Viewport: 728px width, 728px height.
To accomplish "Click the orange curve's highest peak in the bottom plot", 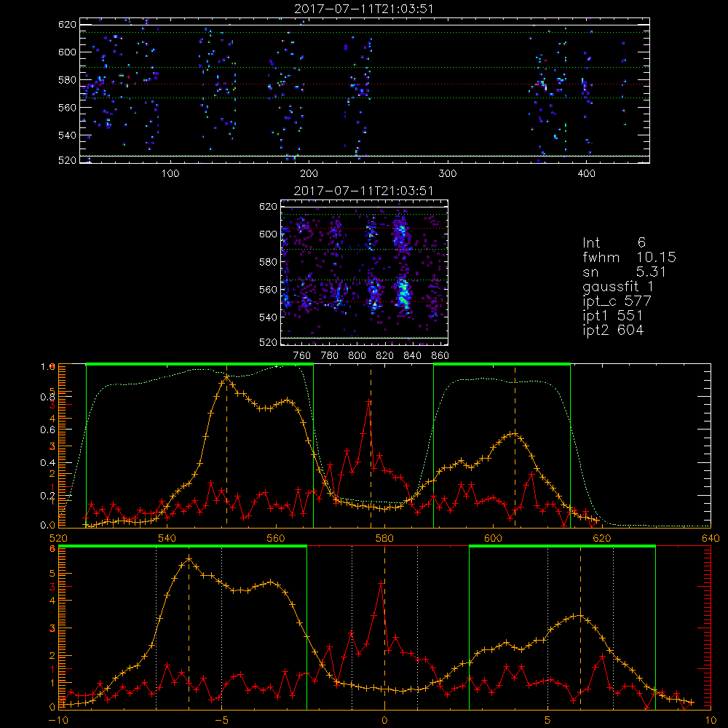I will pyautogui.click(x=189, y=558).
